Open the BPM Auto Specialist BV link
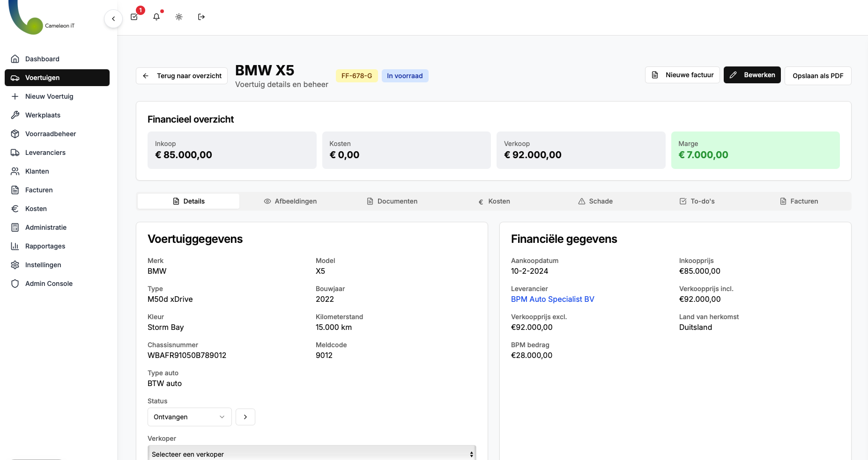Image resolution: width=868 pixels, height=460 pixels. 552,299
